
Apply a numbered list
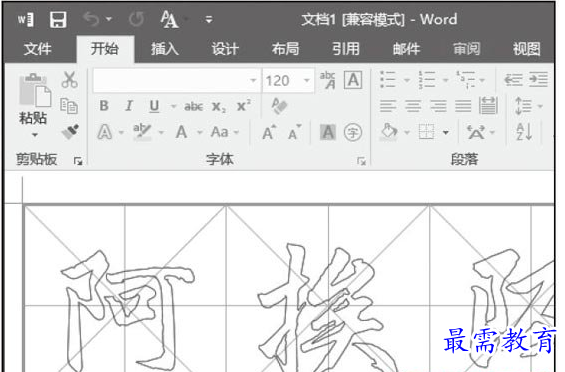point(427,80)
